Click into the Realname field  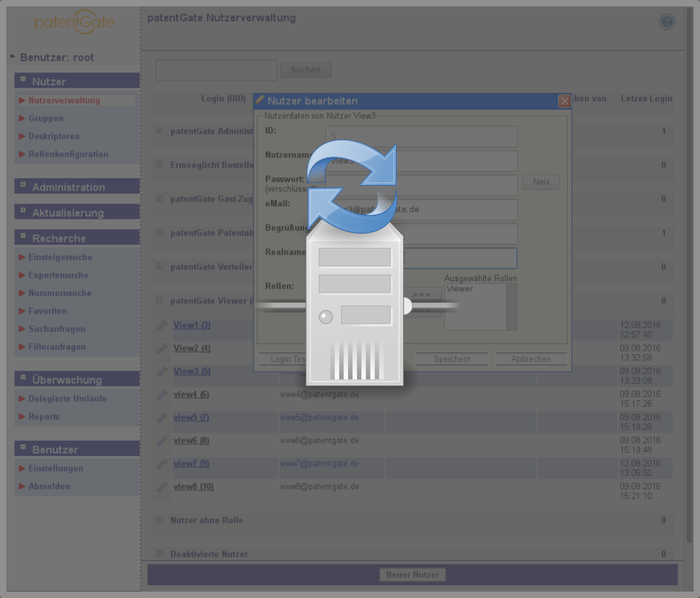click(x=422, y=258)
